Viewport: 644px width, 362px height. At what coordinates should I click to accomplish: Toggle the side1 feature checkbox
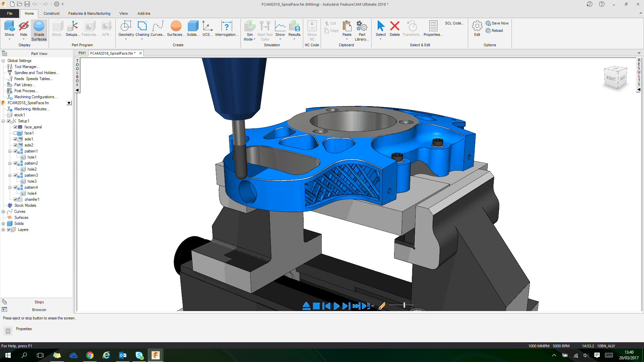pyautogui.click(x=15, y=139)
